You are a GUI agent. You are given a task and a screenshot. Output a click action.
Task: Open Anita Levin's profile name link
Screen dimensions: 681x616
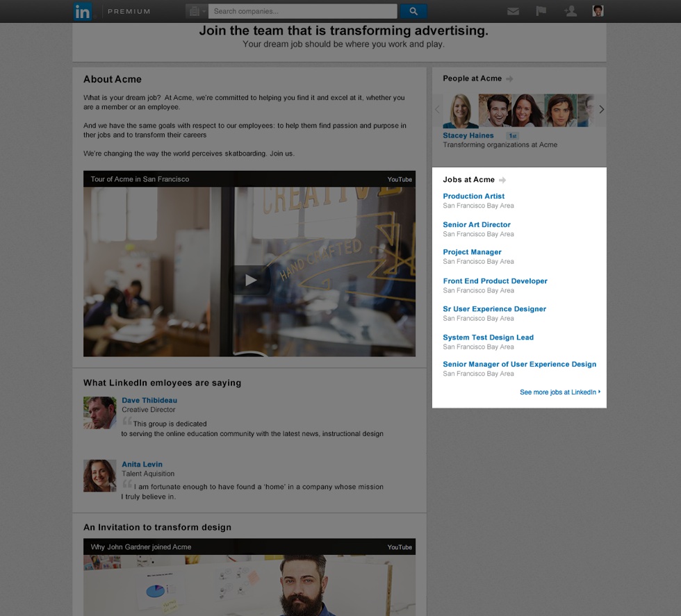coord(142,465)
